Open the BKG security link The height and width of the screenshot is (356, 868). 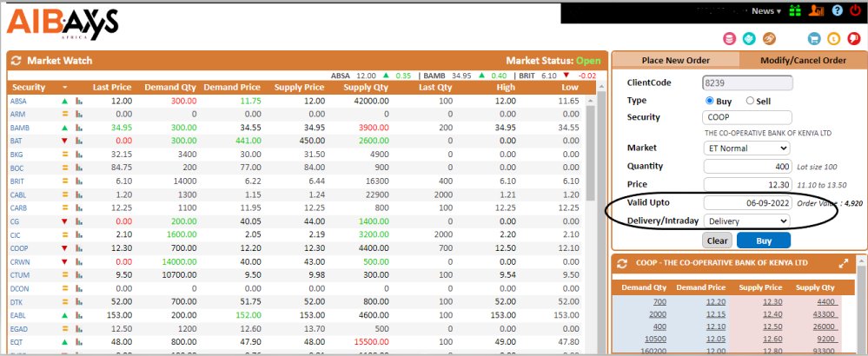(x=17, y=155)
